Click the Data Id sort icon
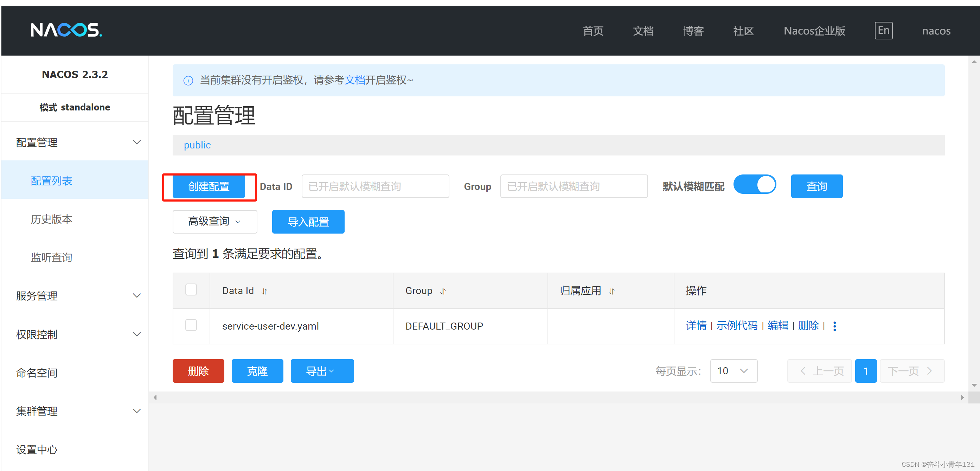 (x=264, y=291)
